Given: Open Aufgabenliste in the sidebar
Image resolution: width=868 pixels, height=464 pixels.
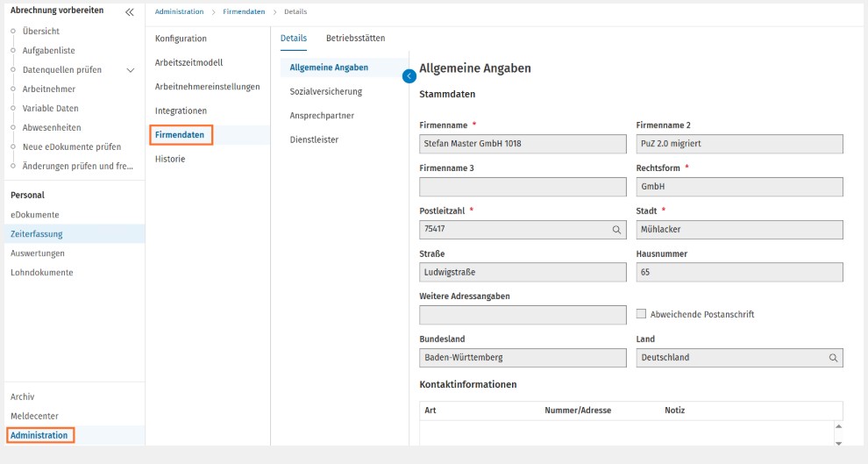Looking at the screenshot, I should 49,51.
